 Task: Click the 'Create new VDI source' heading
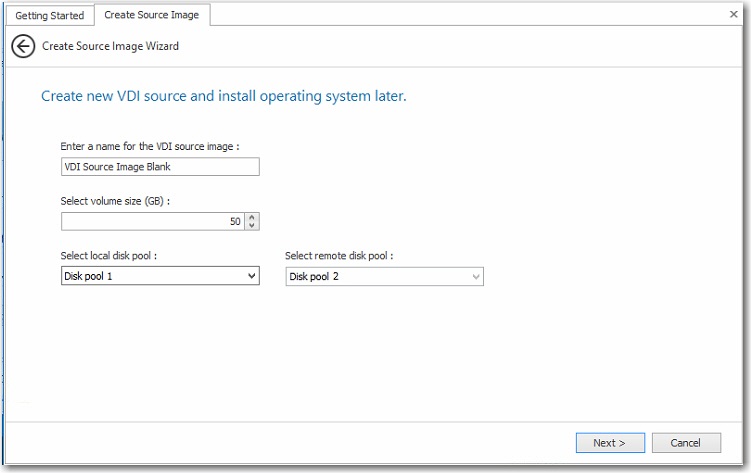pyautogui.click(x=223, y=97)
